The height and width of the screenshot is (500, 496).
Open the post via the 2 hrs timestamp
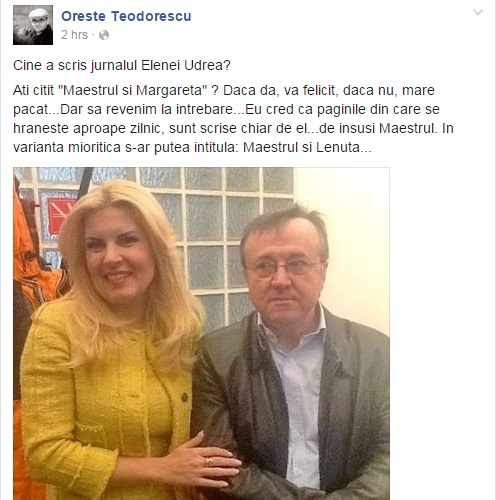click(x=74, y=35)
